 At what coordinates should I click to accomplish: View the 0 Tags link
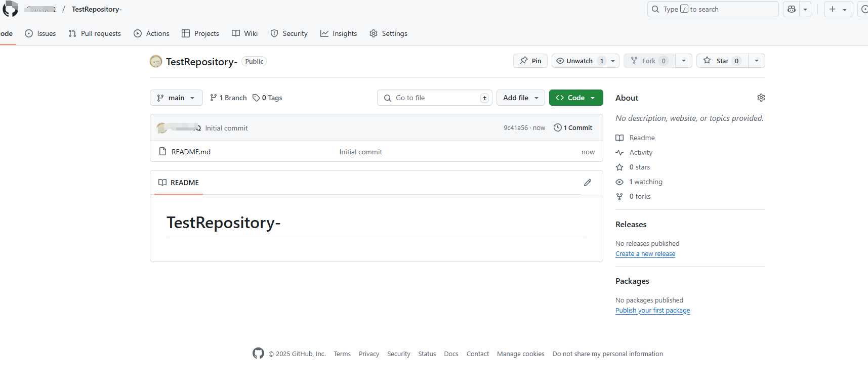pos(267,98)
